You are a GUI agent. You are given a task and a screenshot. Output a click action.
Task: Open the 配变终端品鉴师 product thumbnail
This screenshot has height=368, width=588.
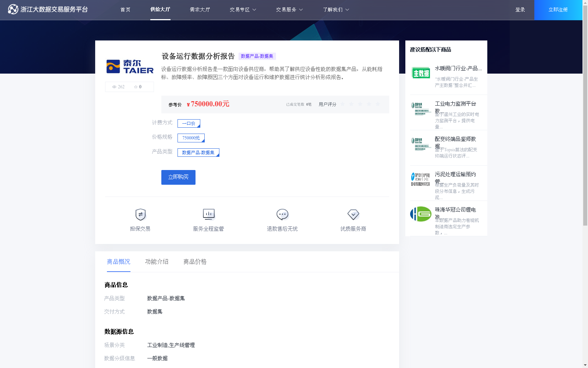click(x=421, y=144)
